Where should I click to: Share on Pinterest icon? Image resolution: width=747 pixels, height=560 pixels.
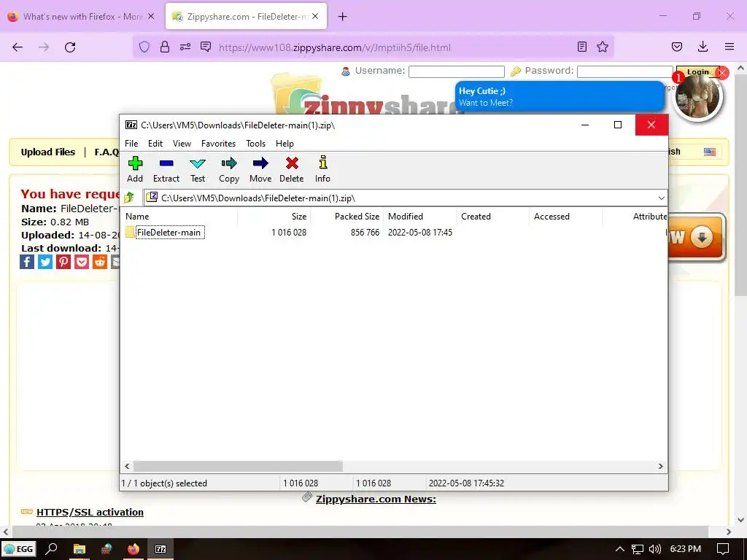(63, 262)
